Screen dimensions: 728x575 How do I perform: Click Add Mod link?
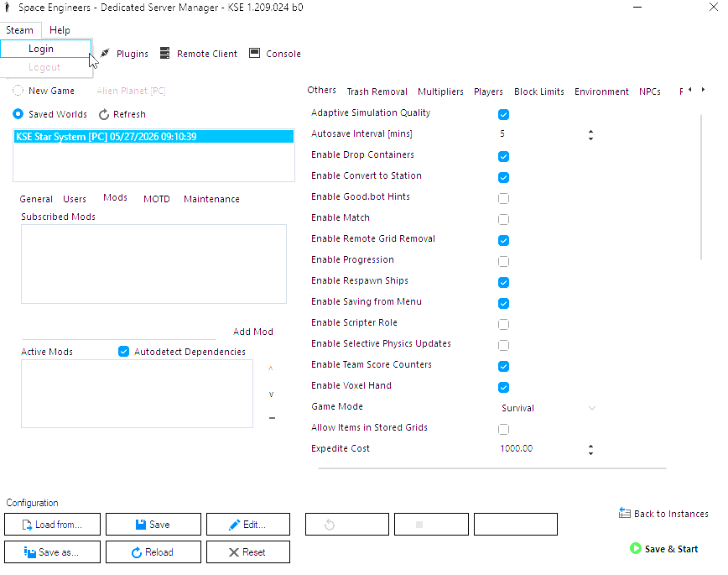(253, 332)
